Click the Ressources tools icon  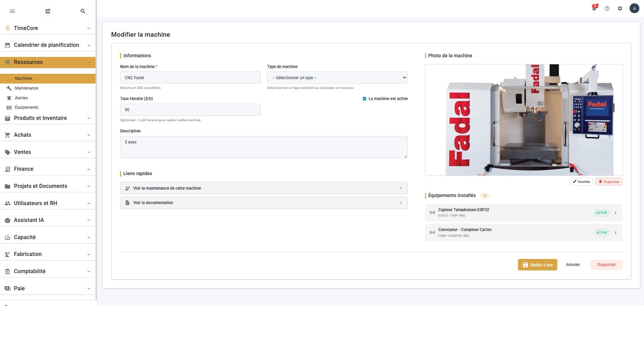pyautogui.click(x=7, y=62)
